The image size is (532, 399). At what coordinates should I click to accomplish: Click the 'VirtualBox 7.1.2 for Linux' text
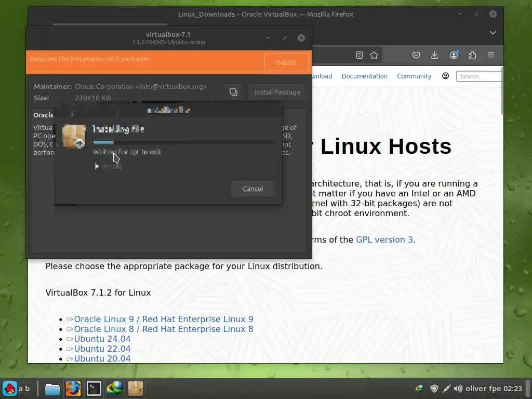98,292
